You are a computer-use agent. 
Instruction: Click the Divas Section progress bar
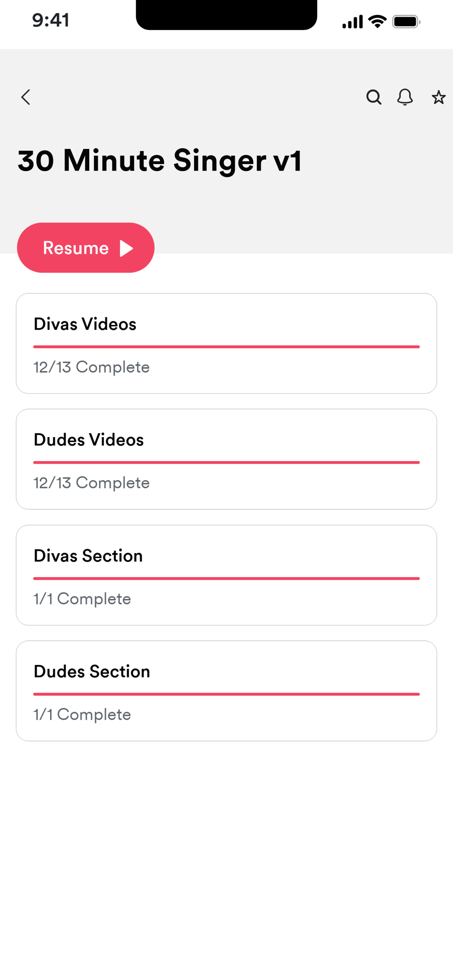226,579
